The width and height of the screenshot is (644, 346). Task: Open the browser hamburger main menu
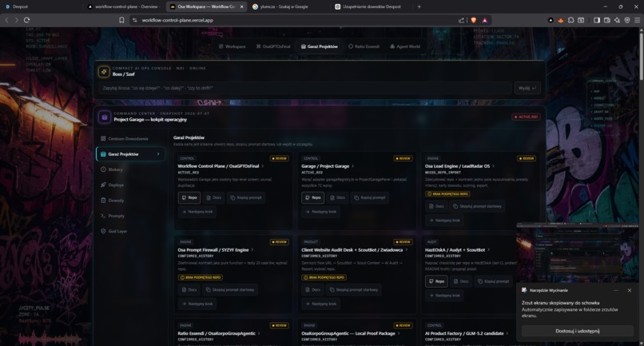[x=637, y=20]
